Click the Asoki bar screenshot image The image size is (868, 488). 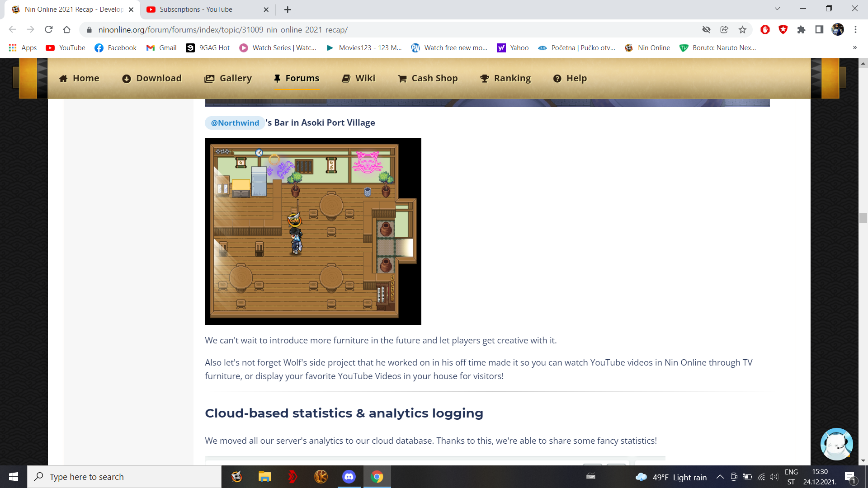[x=313, y=231]
